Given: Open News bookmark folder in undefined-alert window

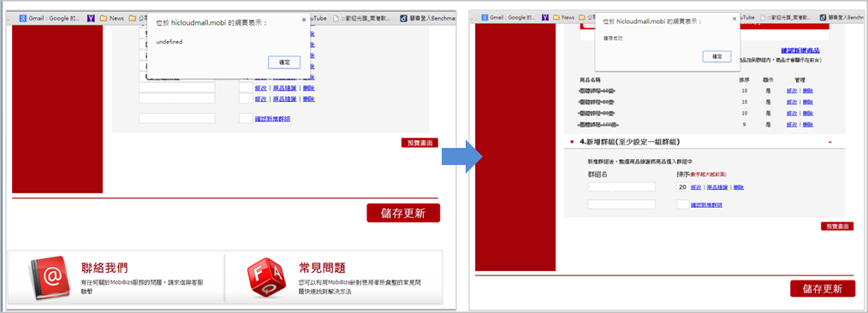Looking at the screenshot, I should pos(112,18).
